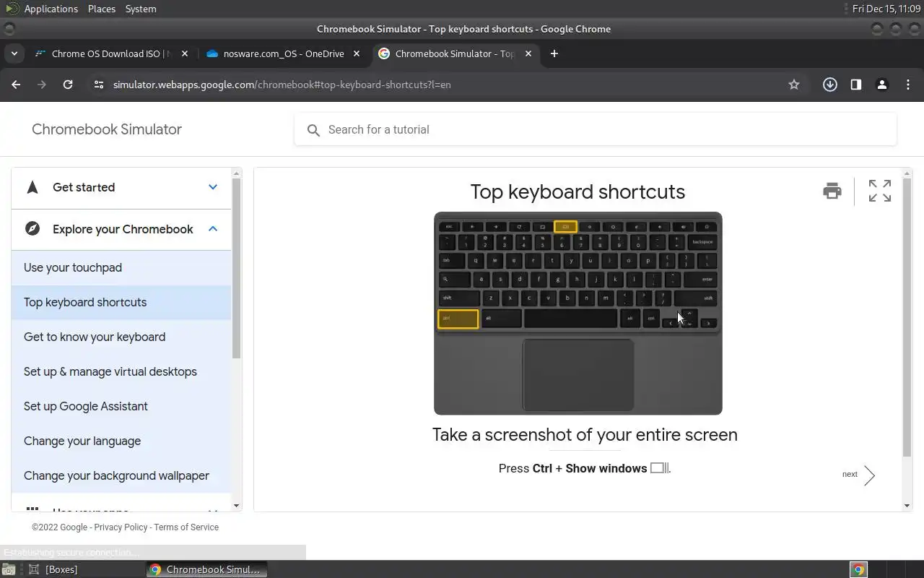Open Change your background wallpaper tutorial
924x578 pixels.
coord(121,475)
